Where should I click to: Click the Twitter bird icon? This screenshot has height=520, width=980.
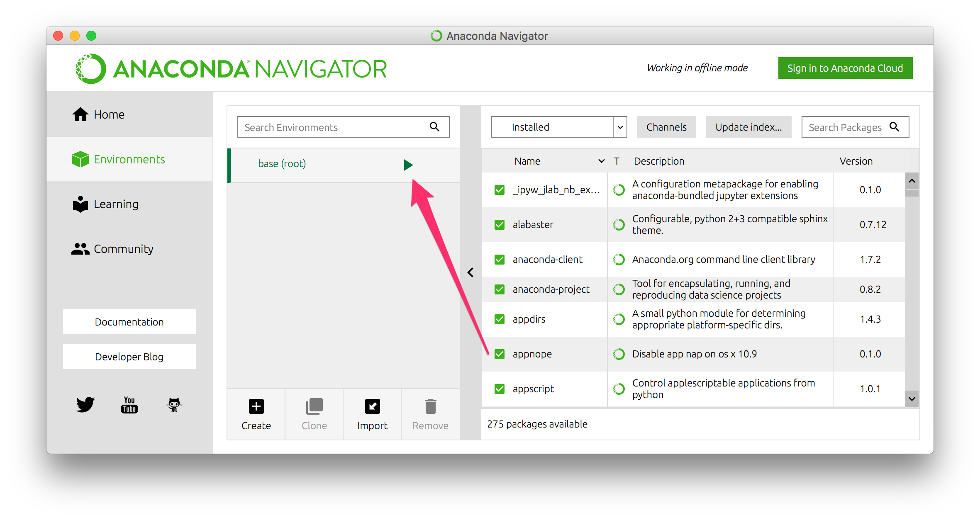pos(85,404)
